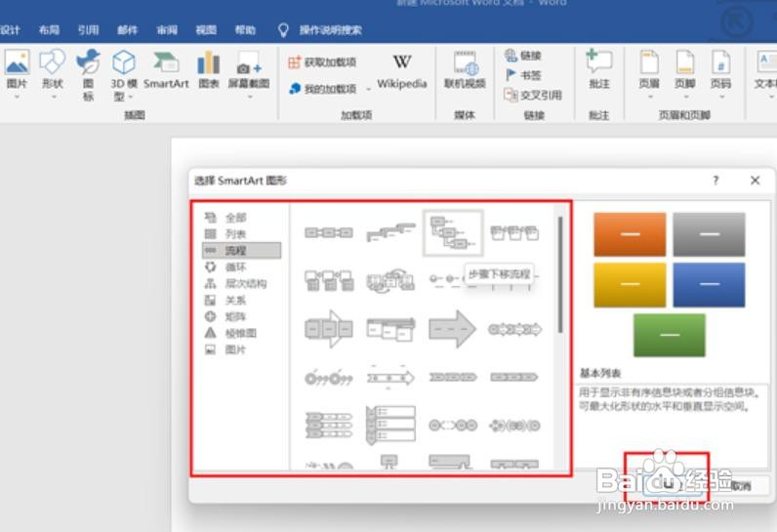
Task: Switch to the 帮助 ribbon tab
Action: (x=245, y=30)
